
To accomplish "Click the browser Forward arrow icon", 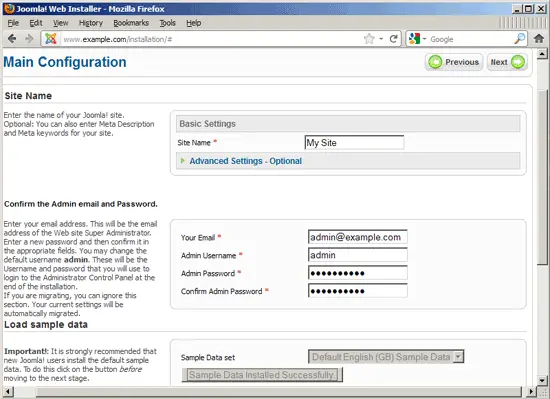I will point(29,39).
